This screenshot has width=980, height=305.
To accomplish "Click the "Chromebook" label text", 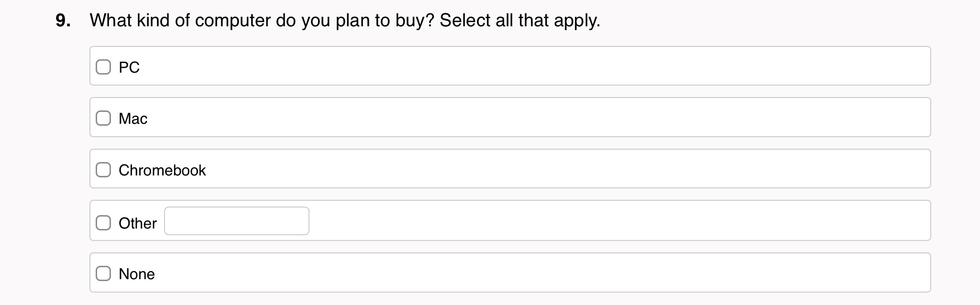I will 162,170.
